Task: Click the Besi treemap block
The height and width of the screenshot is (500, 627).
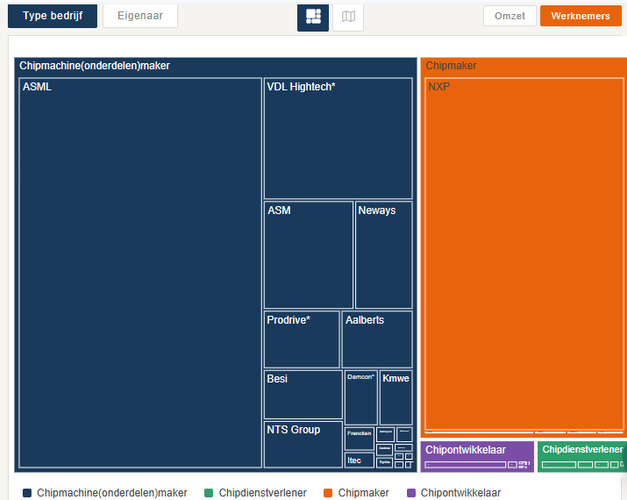Action: [x=303, y=394]
